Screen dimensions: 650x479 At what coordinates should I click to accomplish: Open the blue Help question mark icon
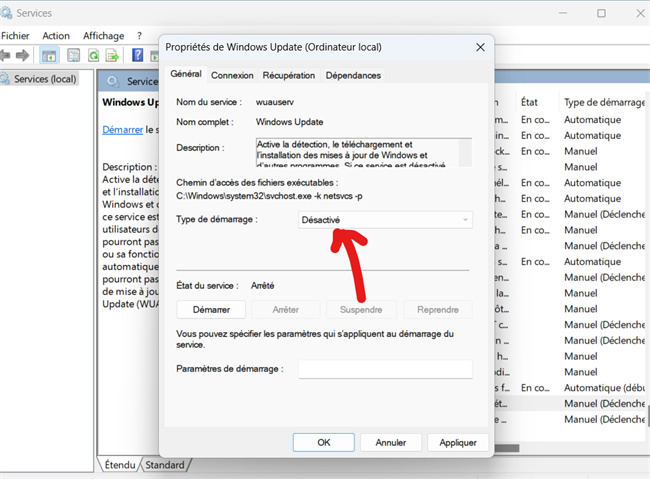coord(137,55)
